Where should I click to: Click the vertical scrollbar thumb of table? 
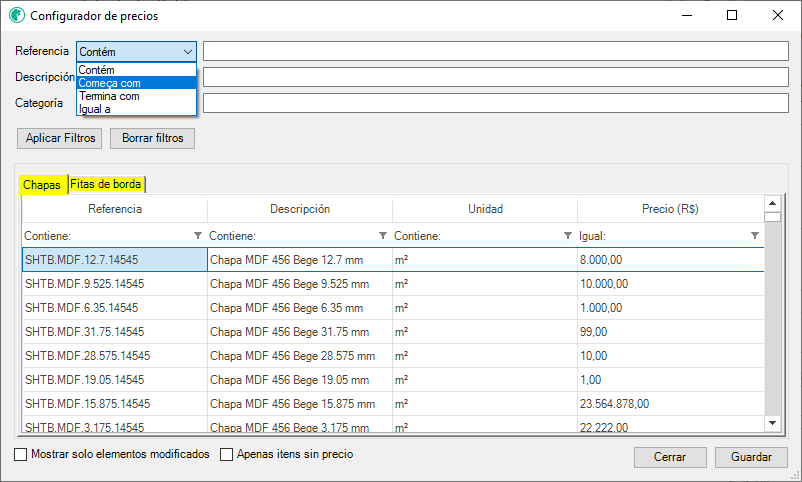point(772,217)
